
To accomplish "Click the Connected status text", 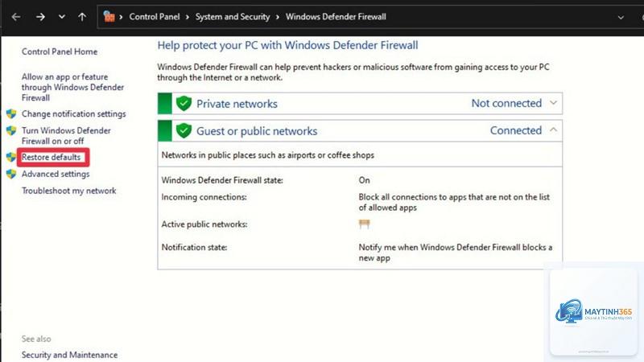I will (x=516, y=130).
